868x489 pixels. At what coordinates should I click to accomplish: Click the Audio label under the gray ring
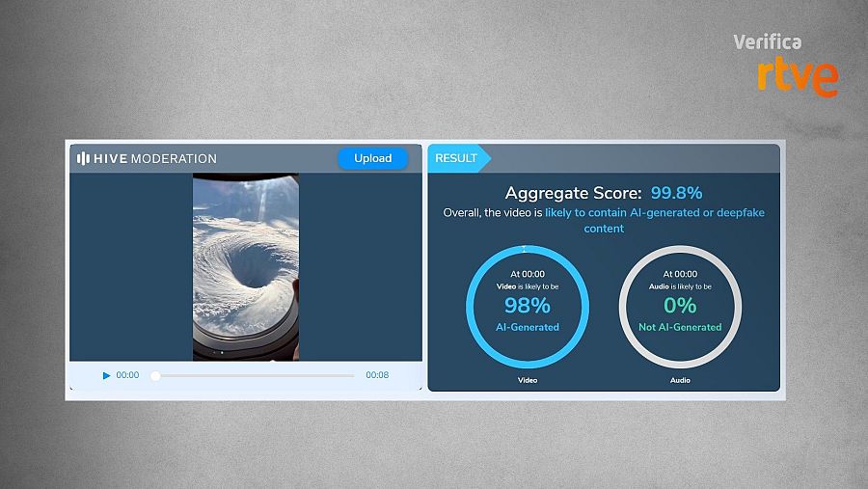680,380
